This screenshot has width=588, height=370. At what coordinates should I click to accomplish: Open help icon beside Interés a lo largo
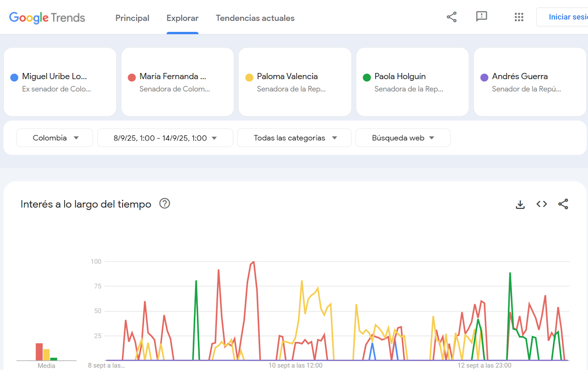164,203
